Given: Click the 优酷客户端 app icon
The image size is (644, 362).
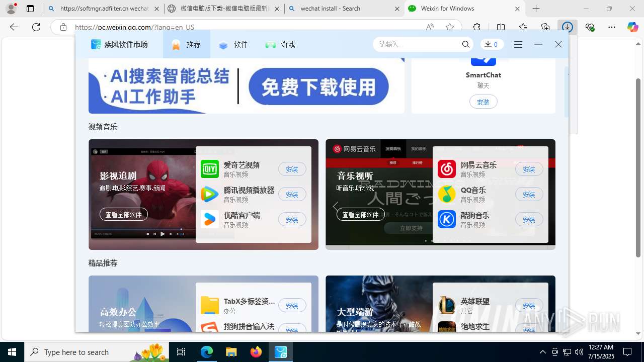Looking at the screenshot, I should click(209, 219).
